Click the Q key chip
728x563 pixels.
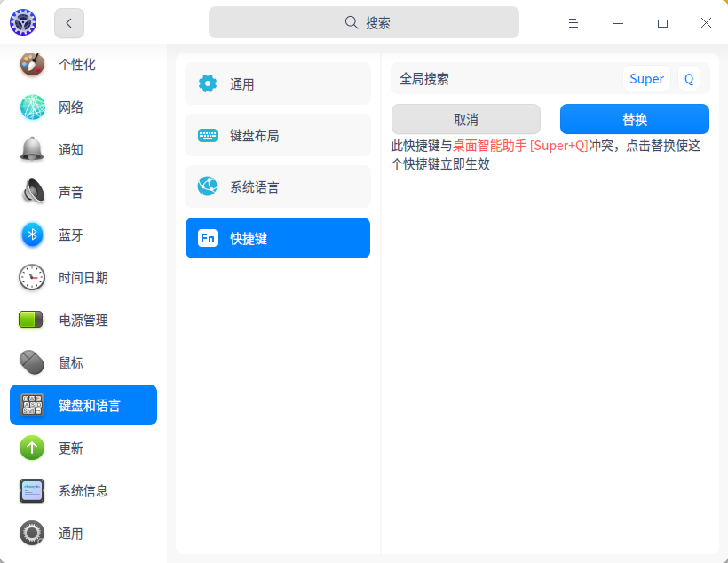point(689,78)
